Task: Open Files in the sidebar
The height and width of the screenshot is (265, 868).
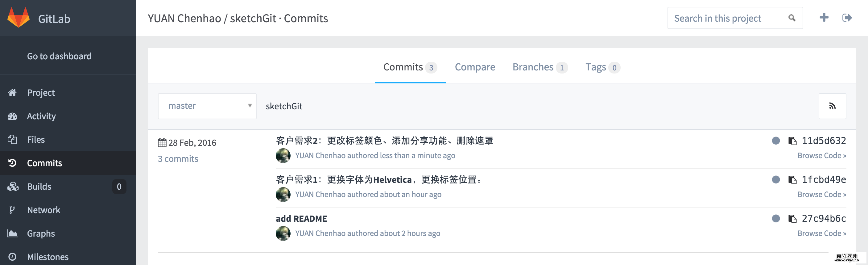Action: pos(36,139)
